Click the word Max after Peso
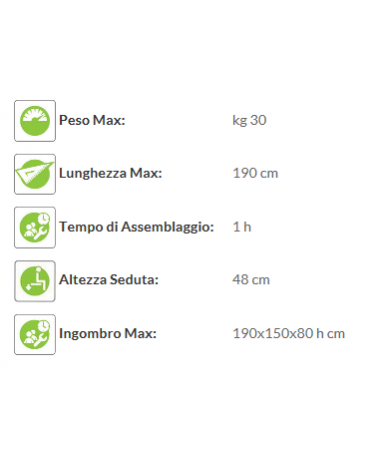370x474 pixels. pos(109,120)
